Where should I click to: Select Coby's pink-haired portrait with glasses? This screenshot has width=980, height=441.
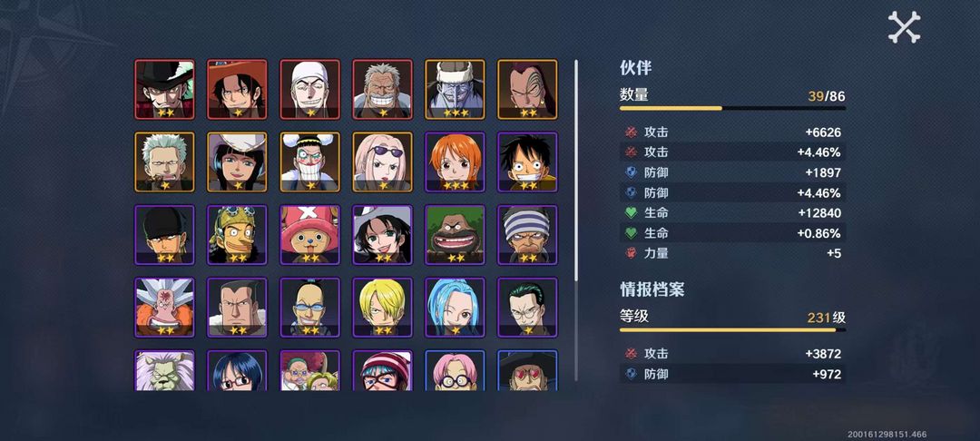pyautogui.click(x=455, y=370)
